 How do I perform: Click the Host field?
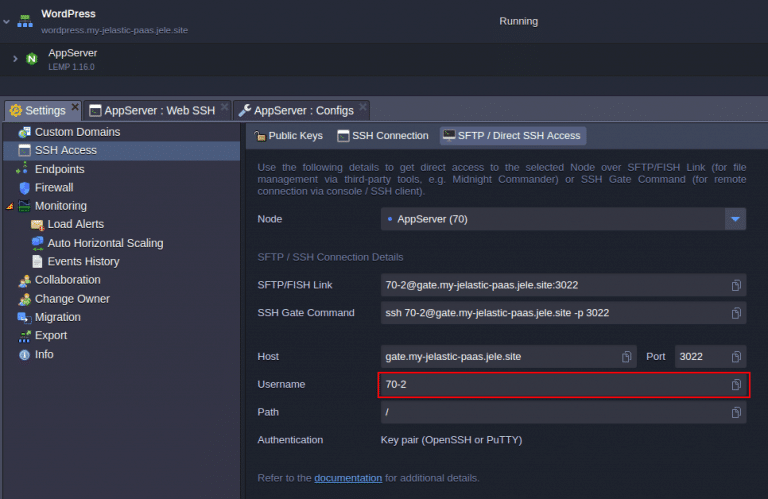[x=508, y=356]
